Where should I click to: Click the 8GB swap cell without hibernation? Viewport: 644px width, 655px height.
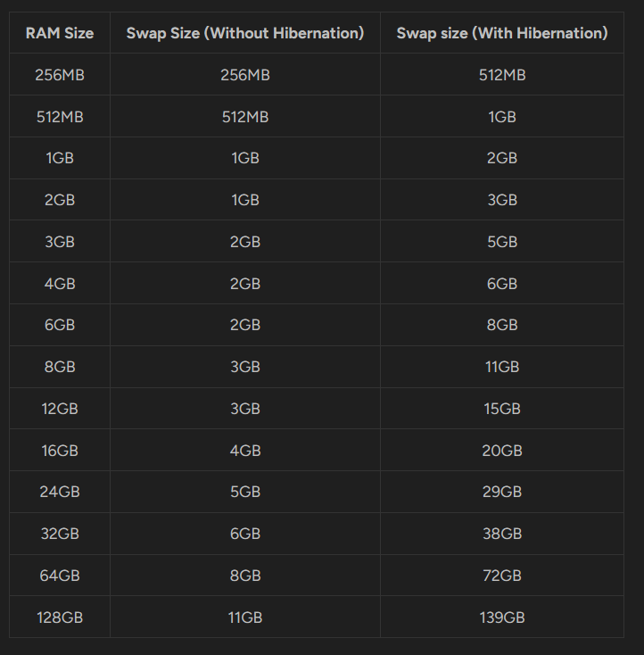tap(245, 576)
